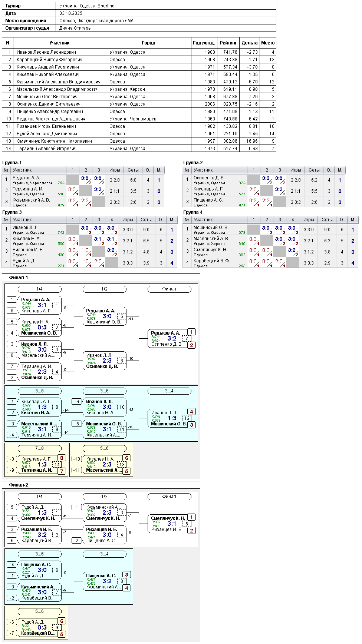Image resolution: width=362 pixels, height=644 pixels.
Task: Select 'Редьков А. А.' in the Группа-1 table
Action: coord(26,178)
